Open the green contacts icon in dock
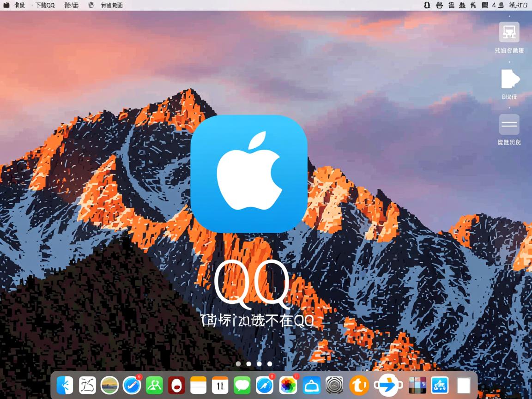 pyautogui.click(x=154, y=385)
